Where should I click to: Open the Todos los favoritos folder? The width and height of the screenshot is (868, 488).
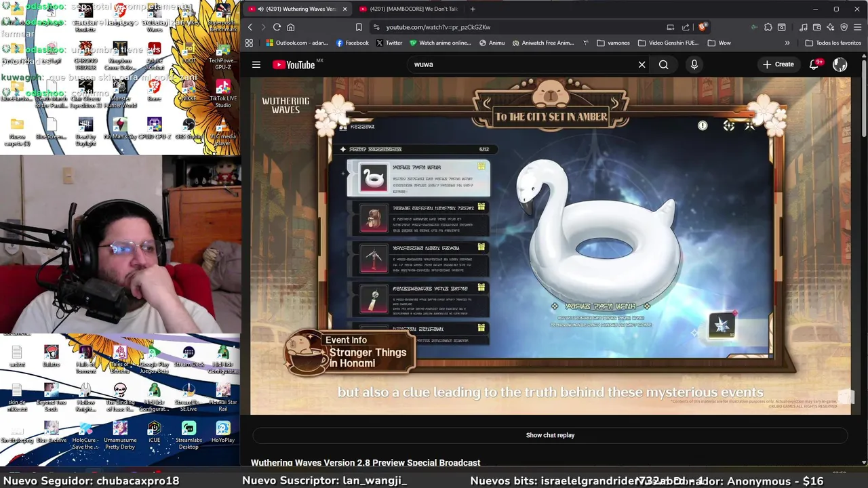point(833,43)
